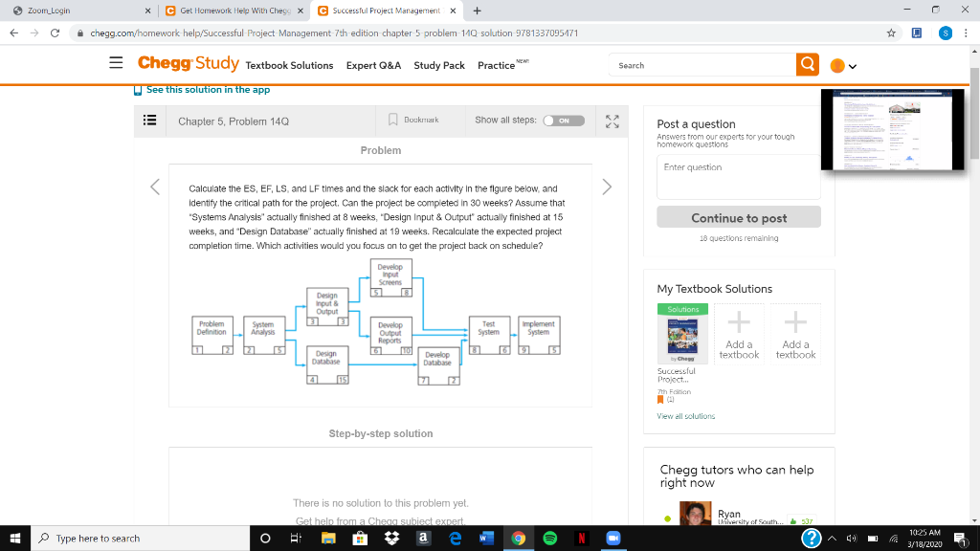Image resolution: width=980 pixels, height=551 pixels.
Task: Open Practice menu
Action: 497,66
